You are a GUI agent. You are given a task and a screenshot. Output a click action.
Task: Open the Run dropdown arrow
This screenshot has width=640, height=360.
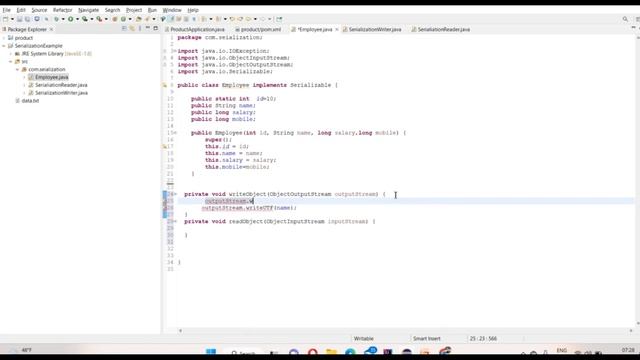78,19
